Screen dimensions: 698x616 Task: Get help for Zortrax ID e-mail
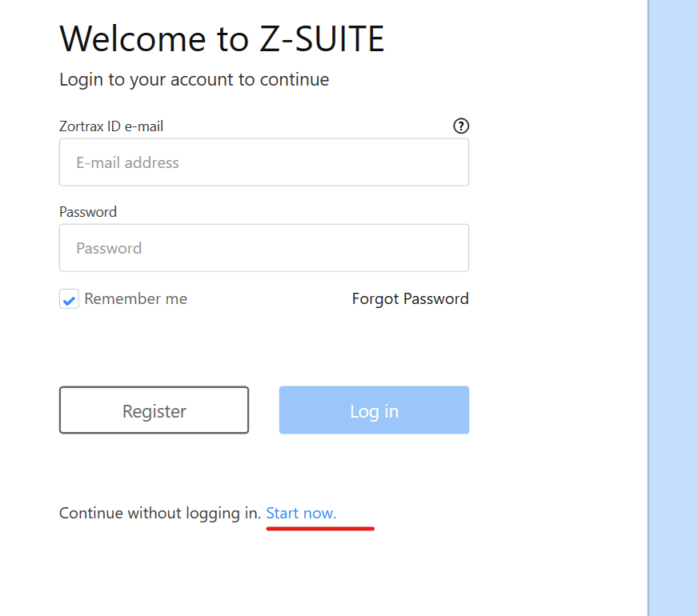[461, 126]
